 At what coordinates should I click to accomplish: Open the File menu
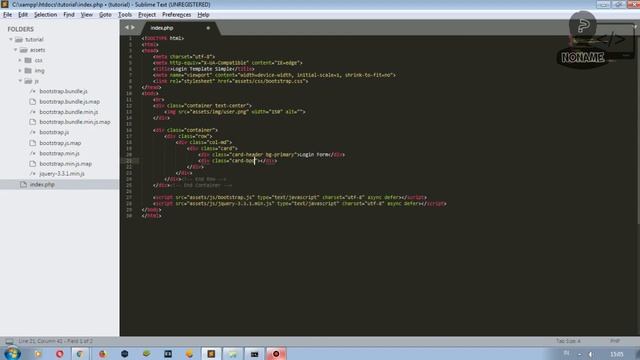pyautogui.click(x=7, y=15)
